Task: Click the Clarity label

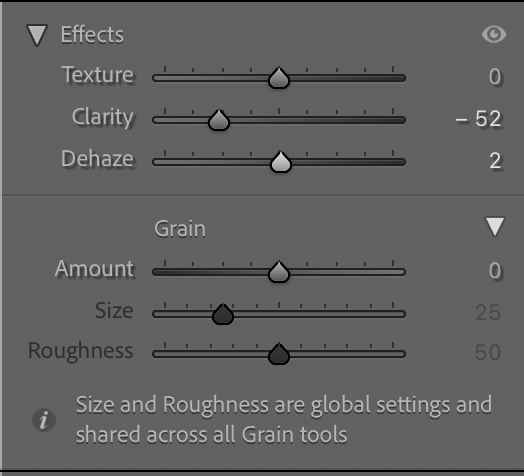Action: 103,117
